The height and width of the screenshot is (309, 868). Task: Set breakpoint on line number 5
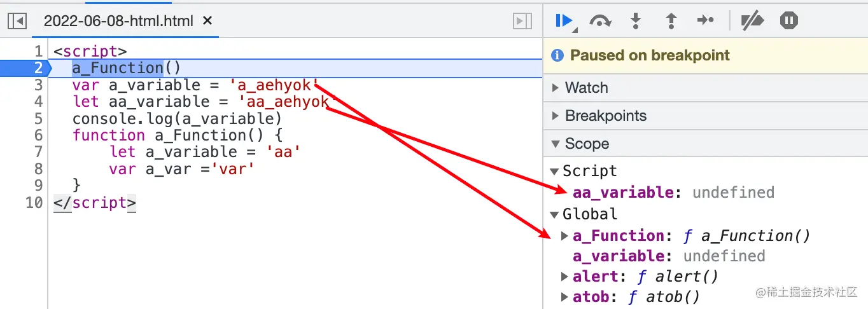[38, 119]
